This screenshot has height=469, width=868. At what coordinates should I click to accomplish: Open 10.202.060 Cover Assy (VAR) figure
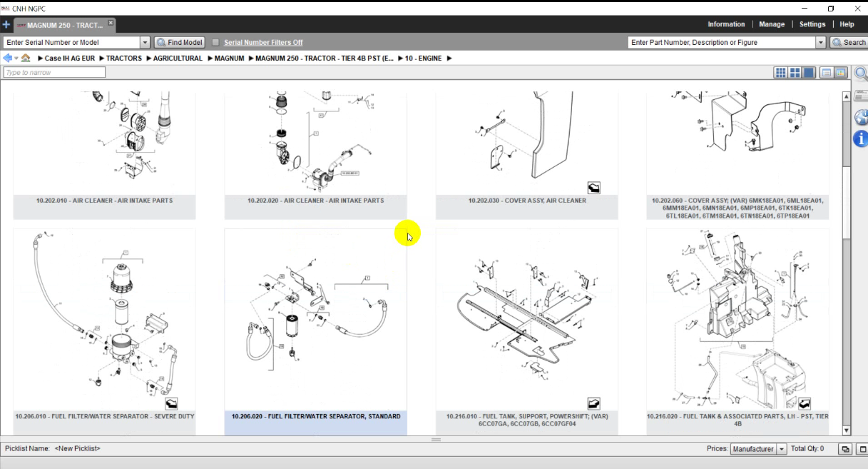click(x=737, y=153)
